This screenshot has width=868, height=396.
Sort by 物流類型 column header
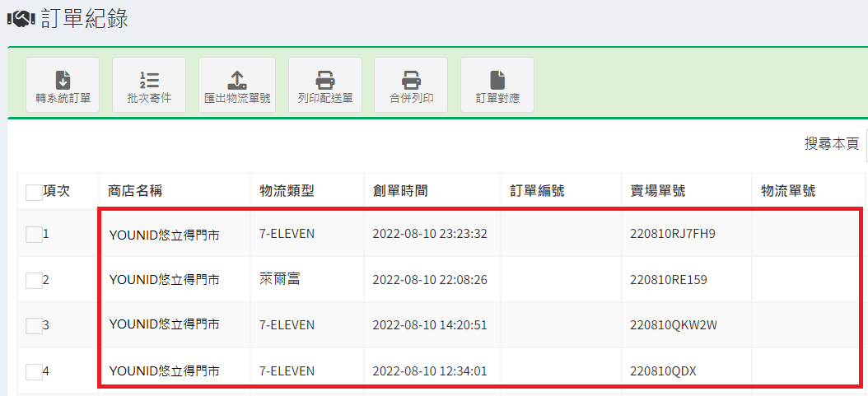pyautogui.click(x=287, y=191)
